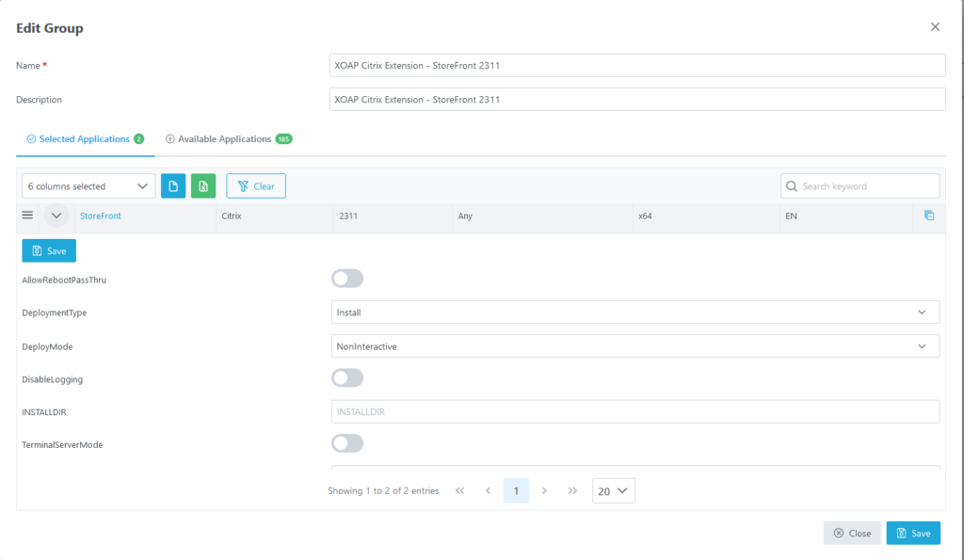The height and width of the screenshot is (560, 964).
Task: Click the INSTALLDIR input field
Action: click(x=635, y=411)
